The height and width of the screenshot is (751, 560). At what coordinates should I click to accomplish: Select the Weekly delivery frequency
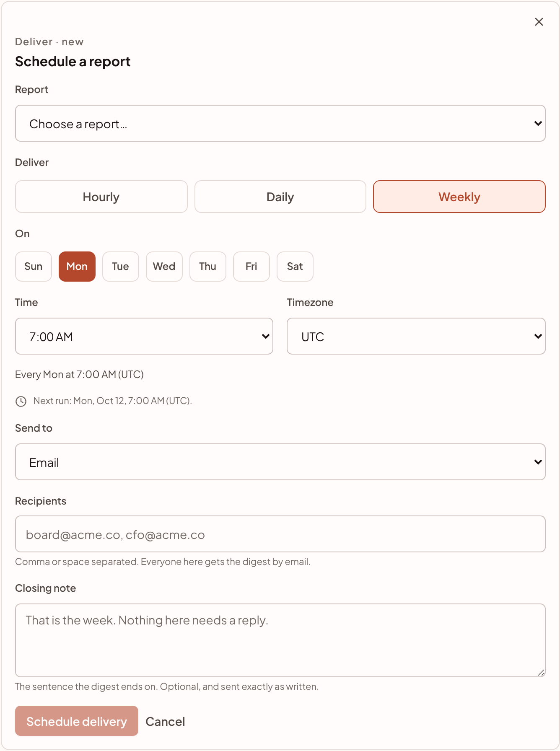459,197
